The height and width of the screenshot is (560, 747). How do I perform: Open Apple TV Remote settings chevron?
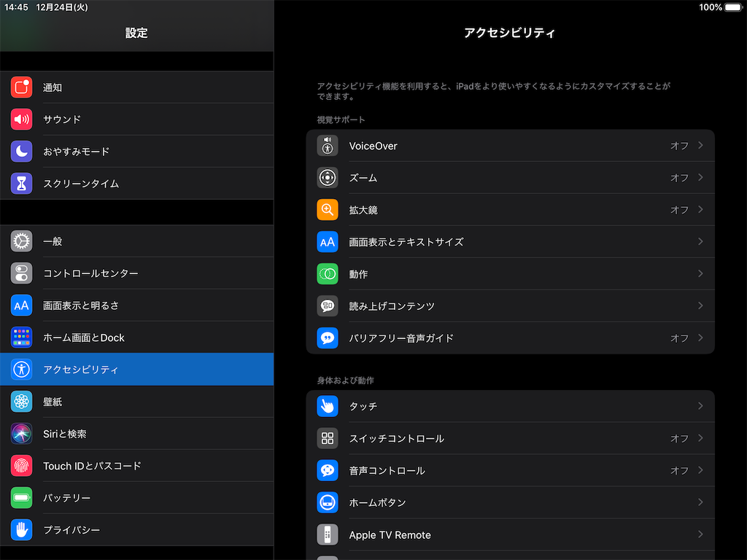coord(700,534)
